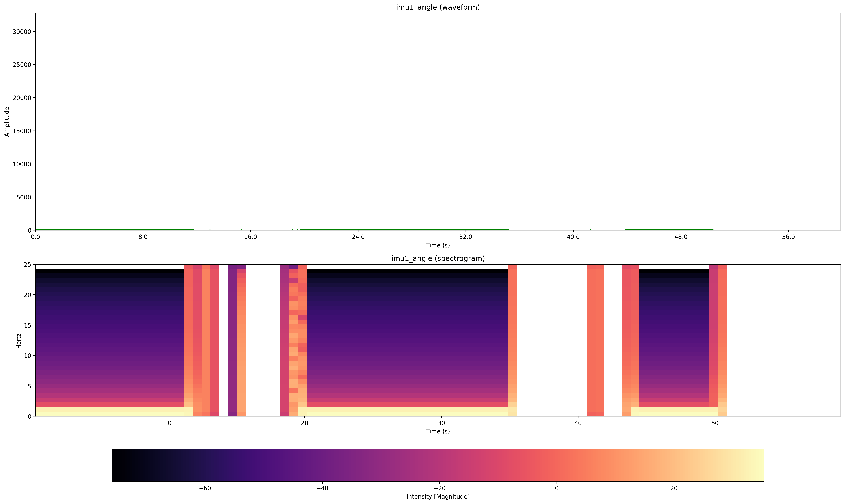Click the 0 intensity colorbar tick

[556, 488]
